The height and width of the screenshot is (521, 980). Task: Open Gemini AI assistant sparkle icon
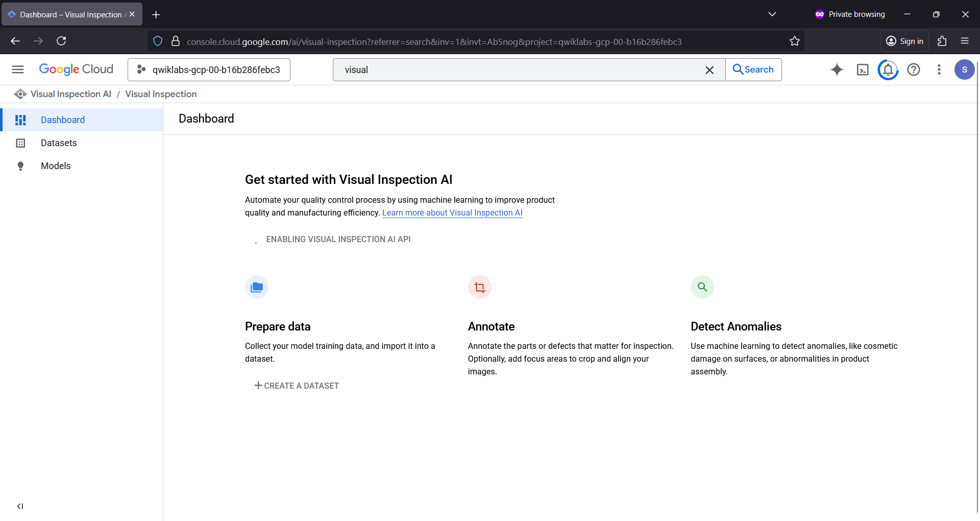pyautogui.click(x=837, y=69)
